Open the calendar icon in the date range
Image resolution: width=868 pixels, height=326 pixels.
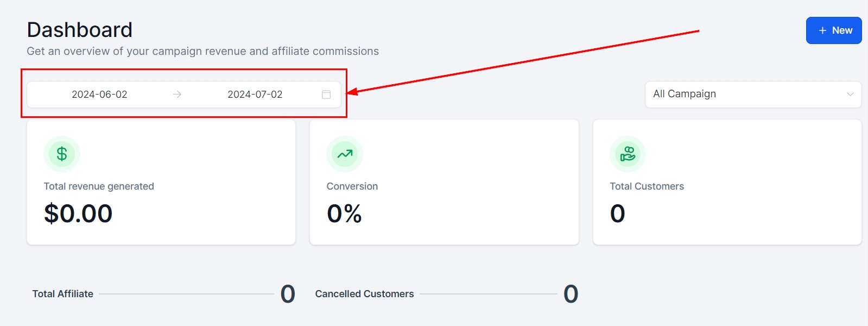point(326,95)
